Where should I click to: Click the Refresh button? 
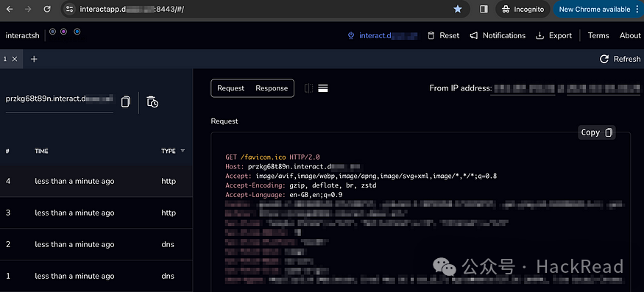click(620, 59)
